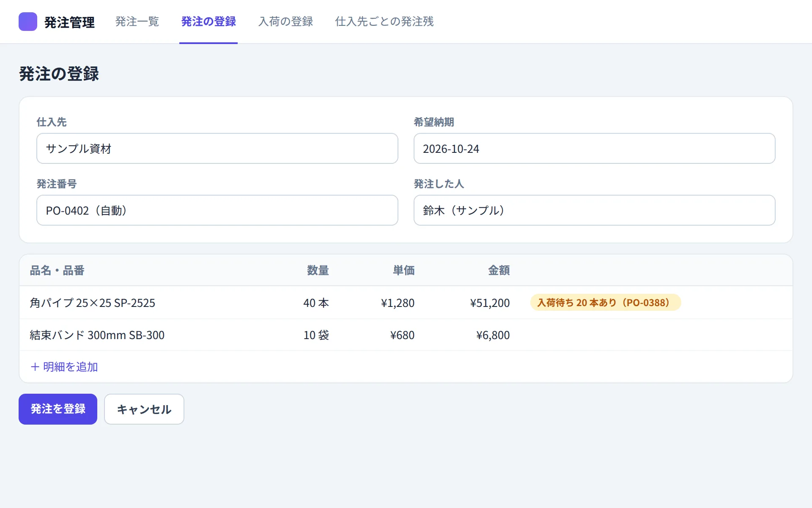This screenshot has width=812, height=508.
Task: Click the 発注を登録 button
Action: click(x=58, y=409)
